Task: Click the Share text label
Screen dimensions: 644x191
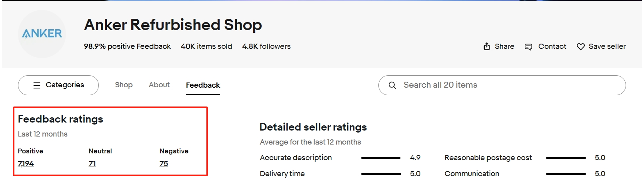Action: [504, 46]
